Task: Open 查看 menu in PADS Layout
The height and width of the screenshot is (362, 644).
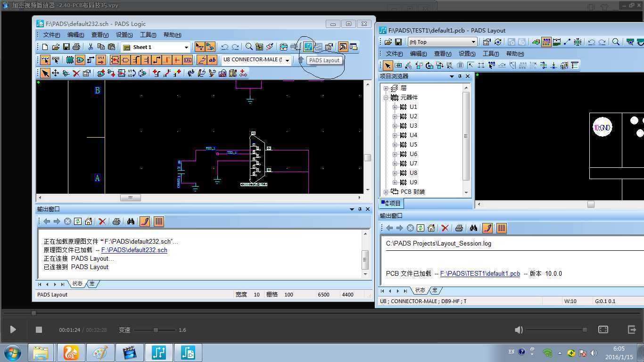Action: pos(443,54)
